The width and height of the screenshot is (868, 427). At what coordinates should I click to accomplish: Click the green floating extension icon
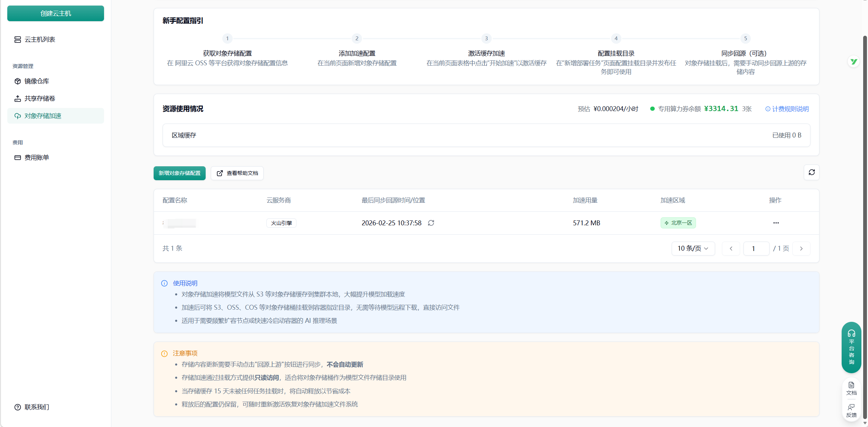click(853, 62)
